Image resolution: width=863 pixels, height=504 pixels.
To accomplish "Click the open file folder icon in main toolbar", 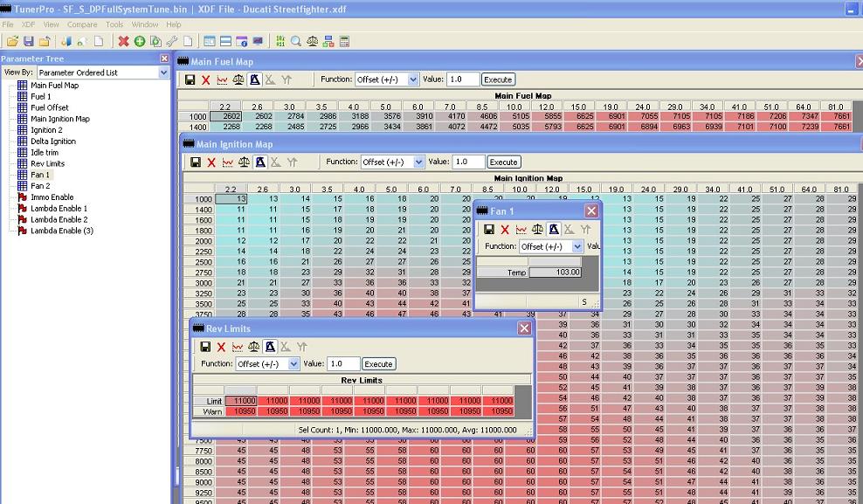I will tap(12, 41).
